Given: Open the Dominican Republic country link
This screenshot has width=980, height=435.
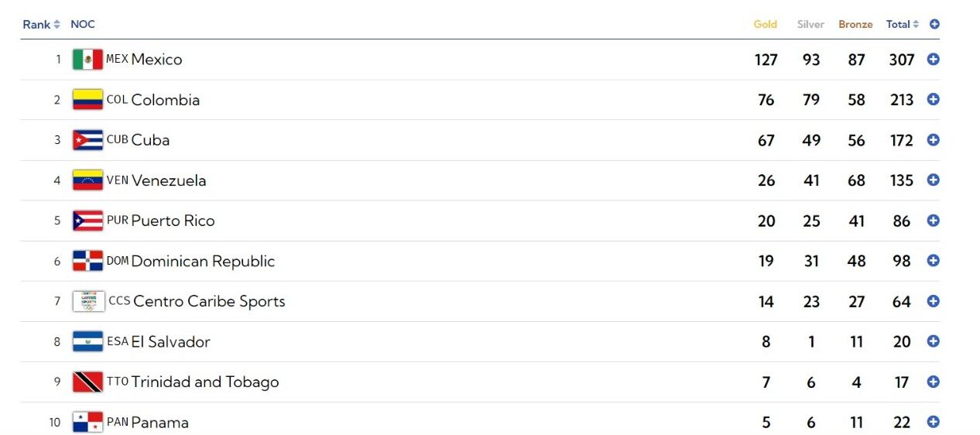Looking at the screenshot, I should [x=203, y=261].
